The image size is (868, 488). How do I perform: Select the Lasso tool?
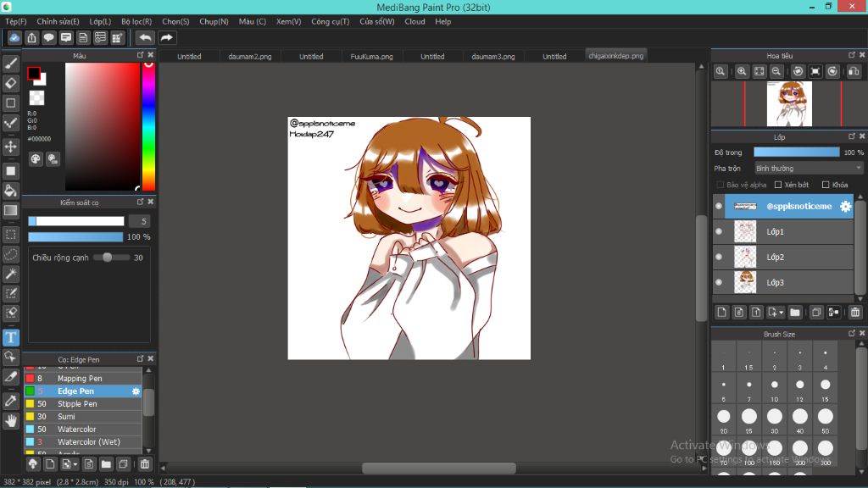tap(10, 254)
